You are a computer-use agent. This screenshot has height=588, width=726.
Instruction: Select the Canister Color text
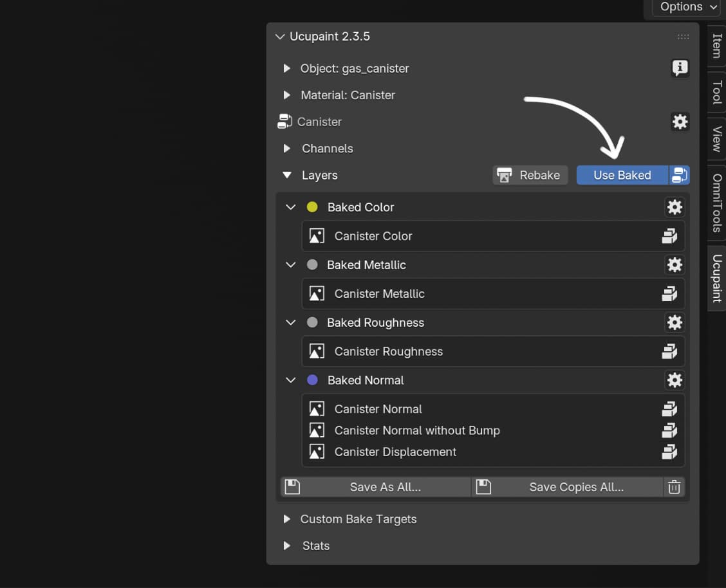point(373,236)
